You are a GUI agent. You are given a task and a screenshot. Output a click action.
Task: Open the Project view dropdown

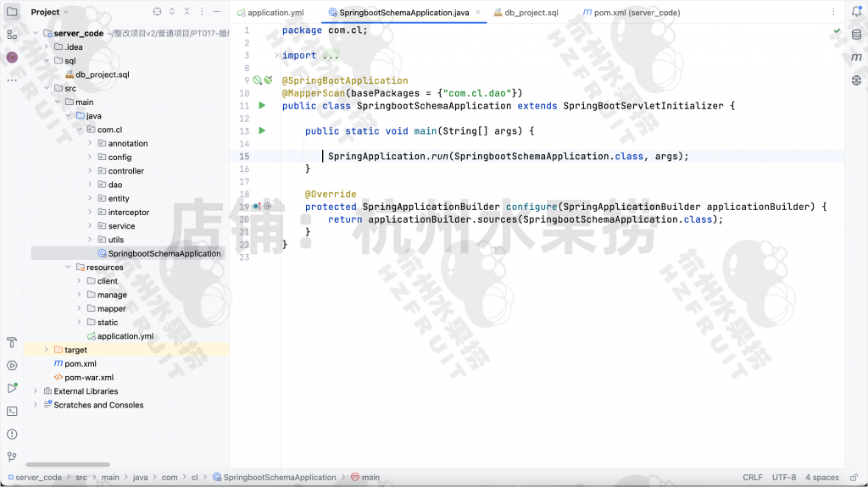pos(50,12)
